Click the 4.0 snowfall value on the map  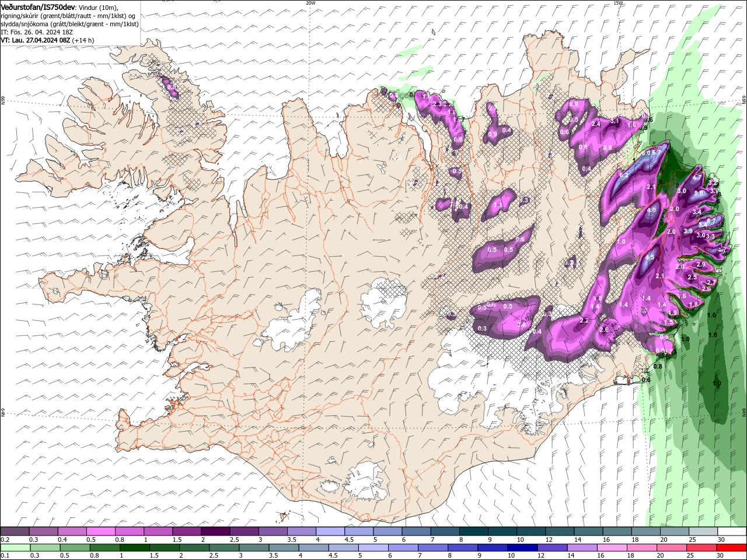(x=651, y=210)
